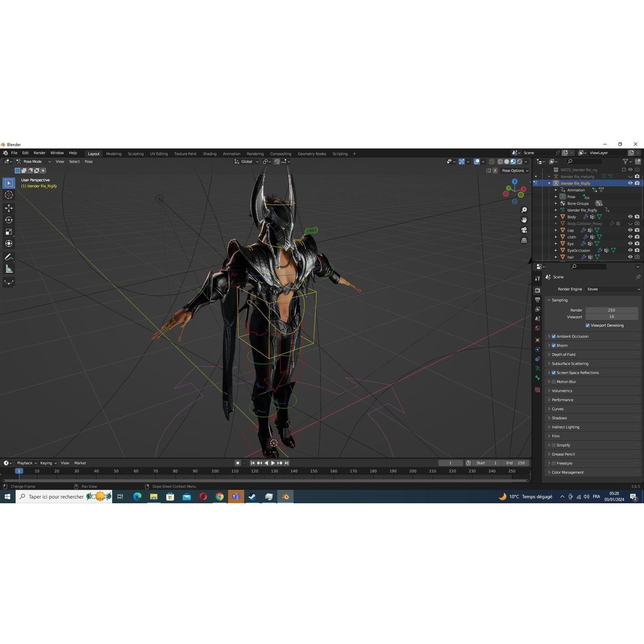Enable Freestyle checkbox

pos(553,463)
